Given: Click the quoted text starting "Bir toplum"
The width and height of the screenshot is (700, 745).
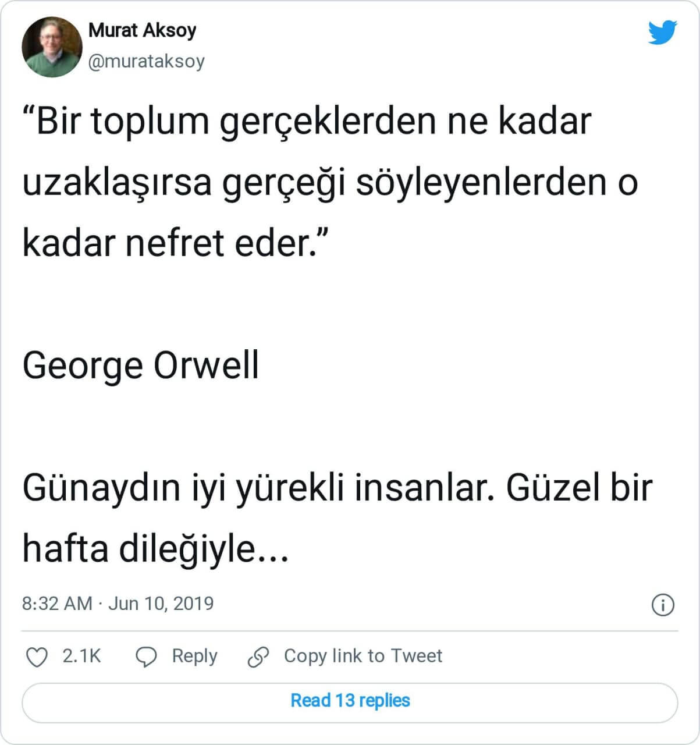Looking at the screenshot, I should click(307, 120).
